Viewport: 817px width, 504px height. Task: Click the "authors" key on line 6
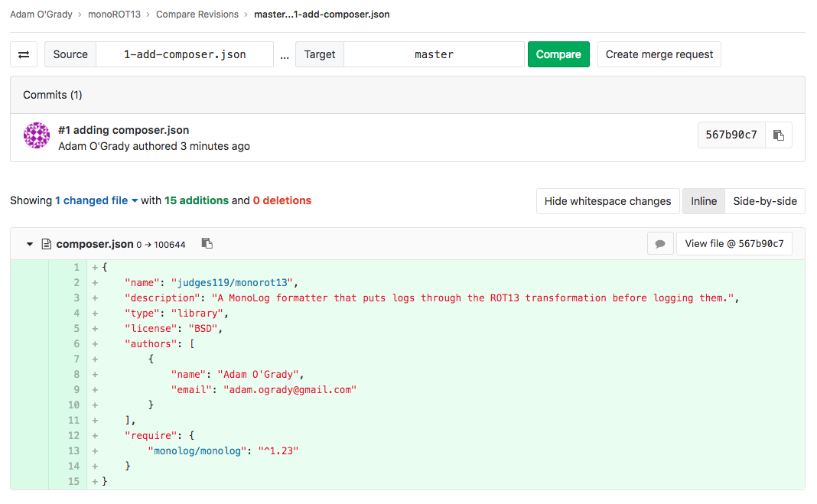(x=151, y=343)
